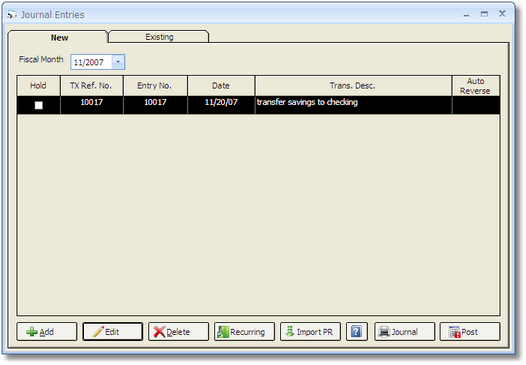Maximize the Journal Entries window

484,14
